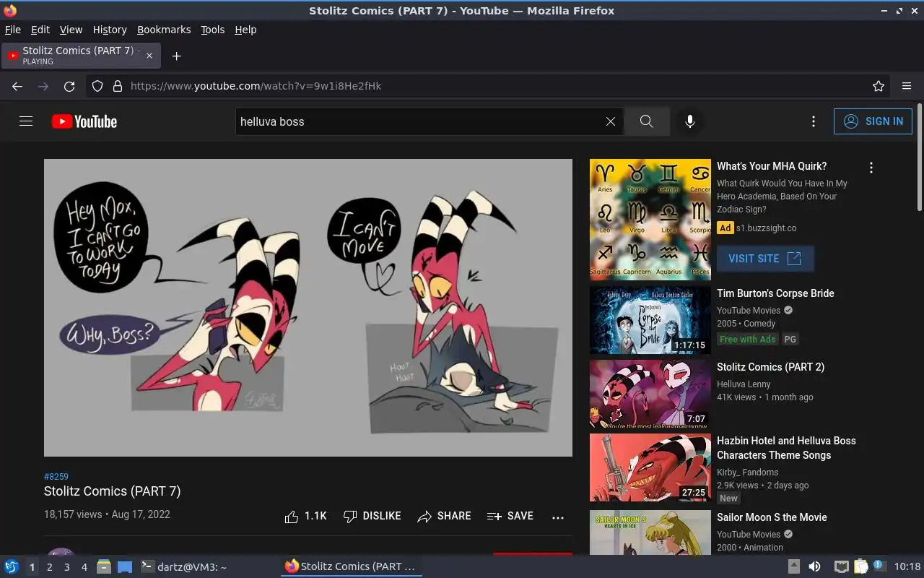Open the Tools menu
Image resolution: width=924 pixels, height=578 pixels.
point(213,30)
